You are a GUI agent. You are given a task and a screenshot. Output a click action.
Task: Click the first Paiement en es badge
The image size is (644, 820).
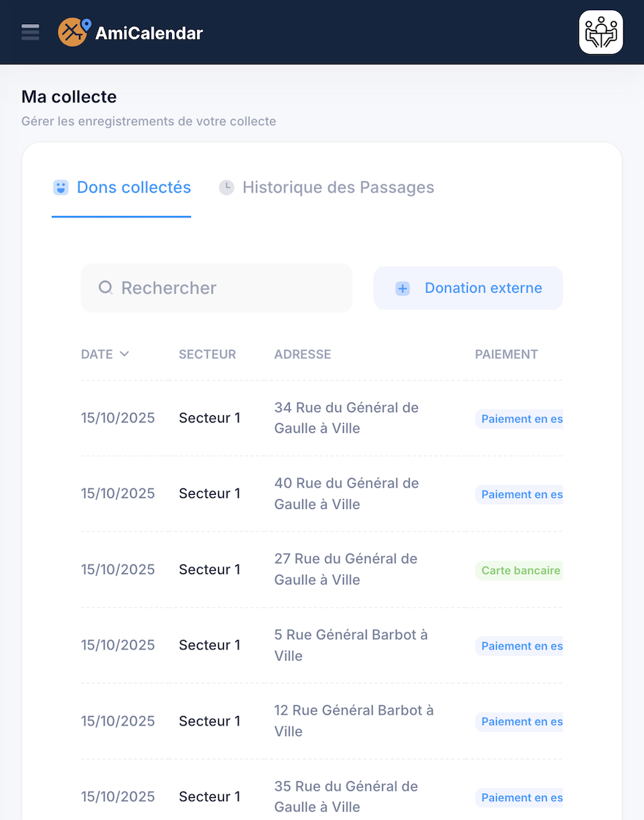pos(520,419)
